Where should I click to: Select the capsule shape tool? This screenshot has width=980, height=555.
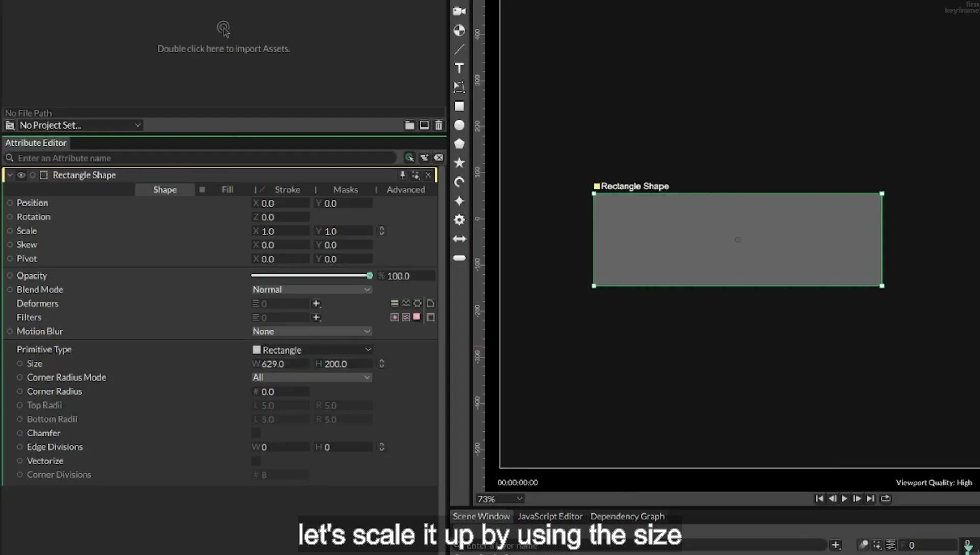point(459,258)
